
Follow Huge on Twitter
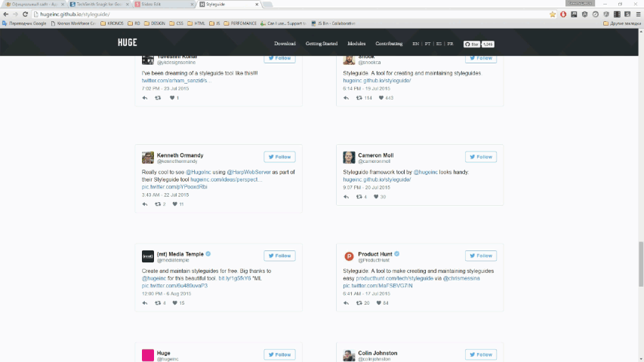tap(279, 354)
